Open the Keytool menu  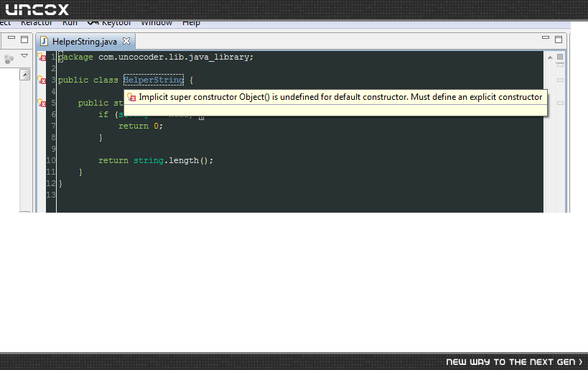(x=109, y=23)
